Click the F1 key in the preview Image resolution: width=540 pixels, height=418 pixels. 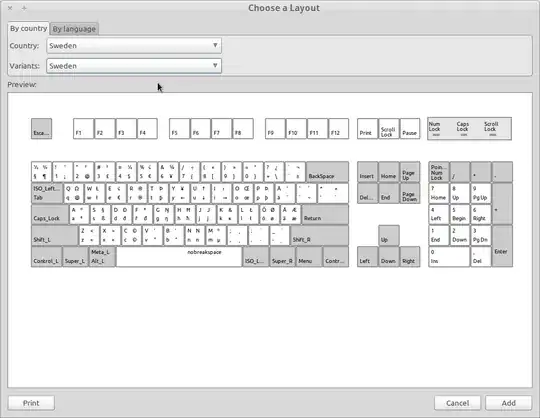point(83,129)
